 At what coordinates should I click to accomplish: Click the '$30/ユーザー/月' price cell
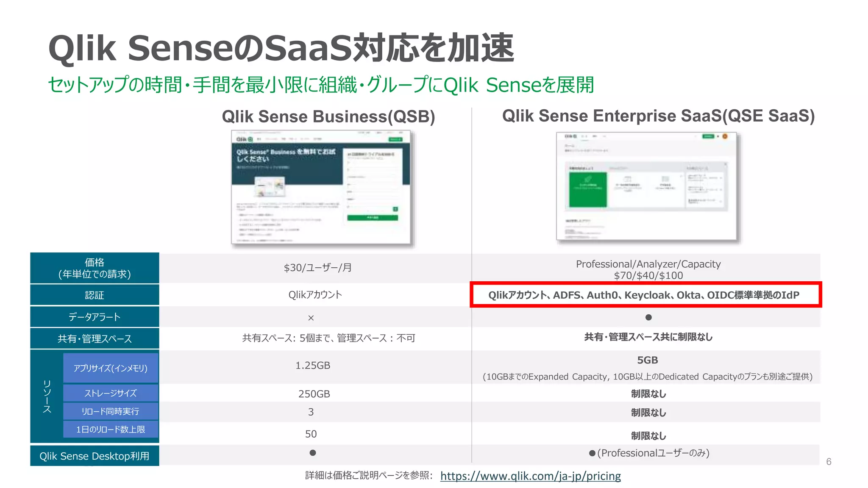click(318, 268)
